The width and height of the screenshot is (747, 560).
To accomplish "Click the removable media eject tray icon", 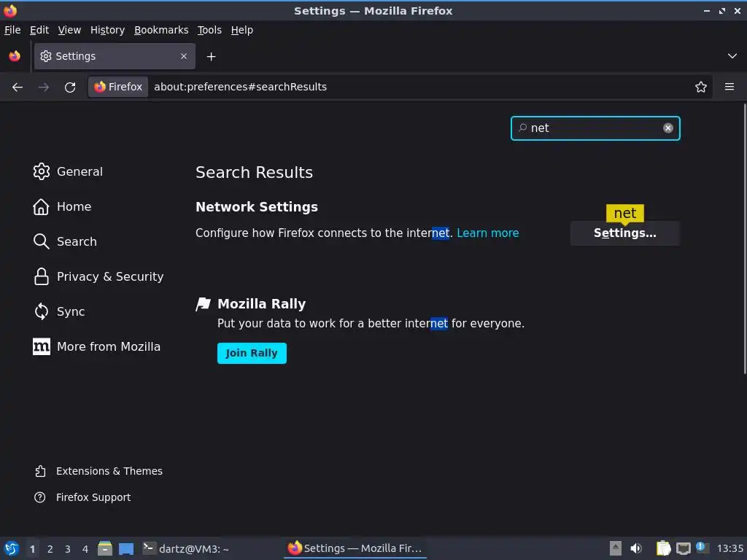I will pos(616,548).
